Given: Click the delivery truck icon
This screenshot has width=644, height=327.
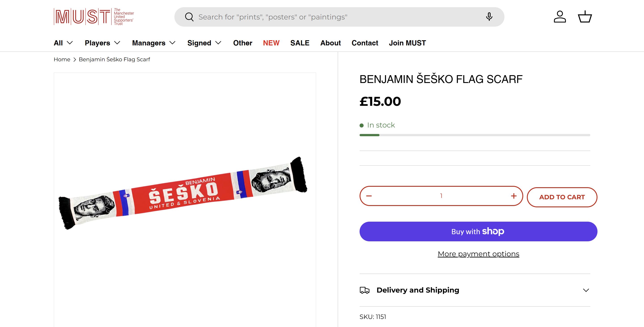Looking at the screenshot, I should [x=364, y=290].
